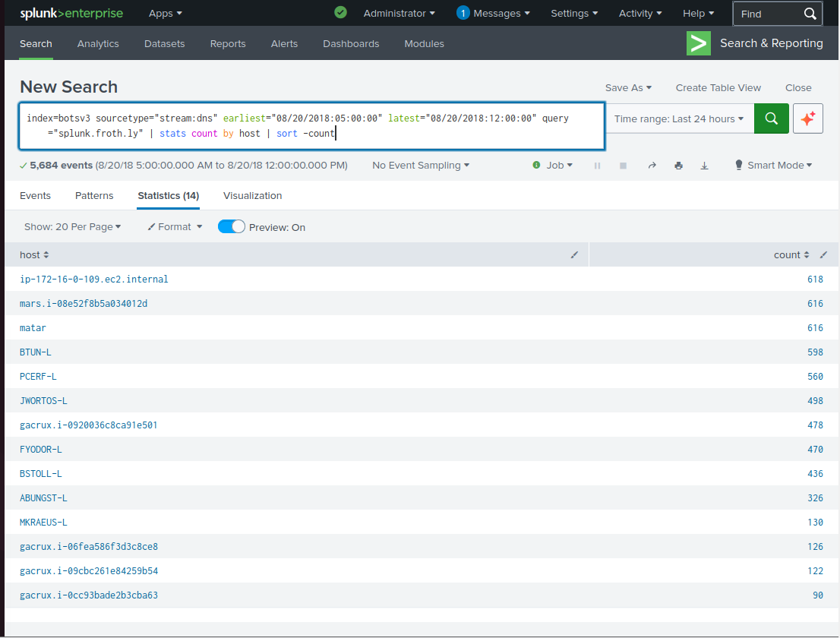The image size is (840, 638).
Task: Open the Format dropdown
Action: (175, 226)
